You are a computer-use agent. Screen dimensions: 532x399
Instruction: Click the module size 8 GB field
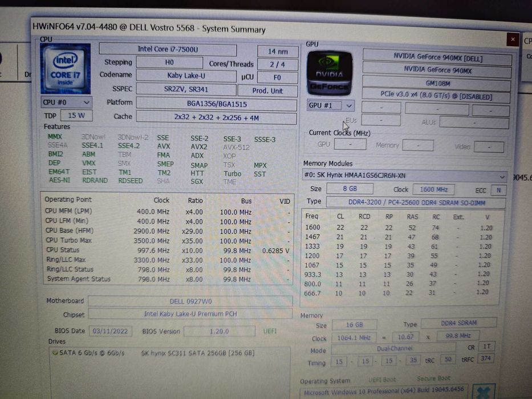click(350, 189)
